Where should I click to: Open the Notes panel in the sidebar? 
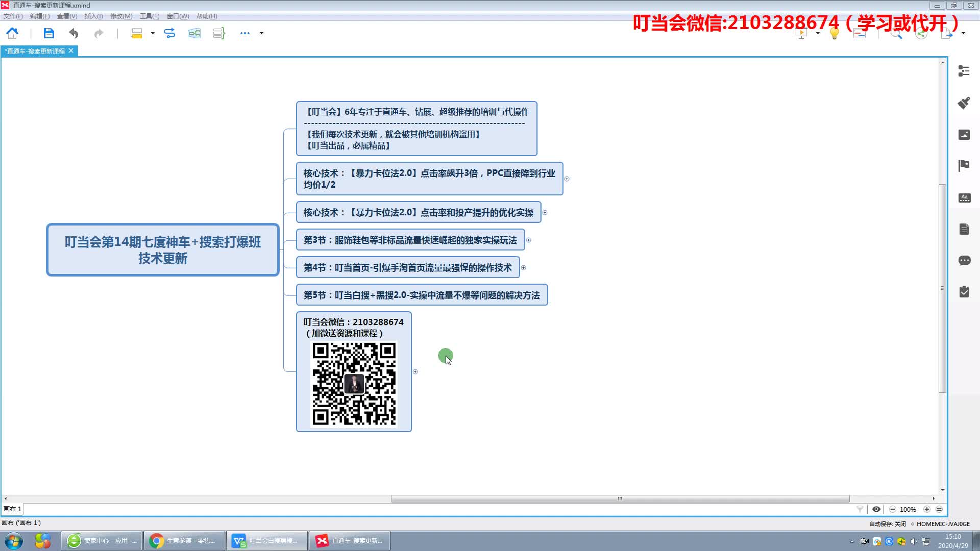(x=964, y=229)
